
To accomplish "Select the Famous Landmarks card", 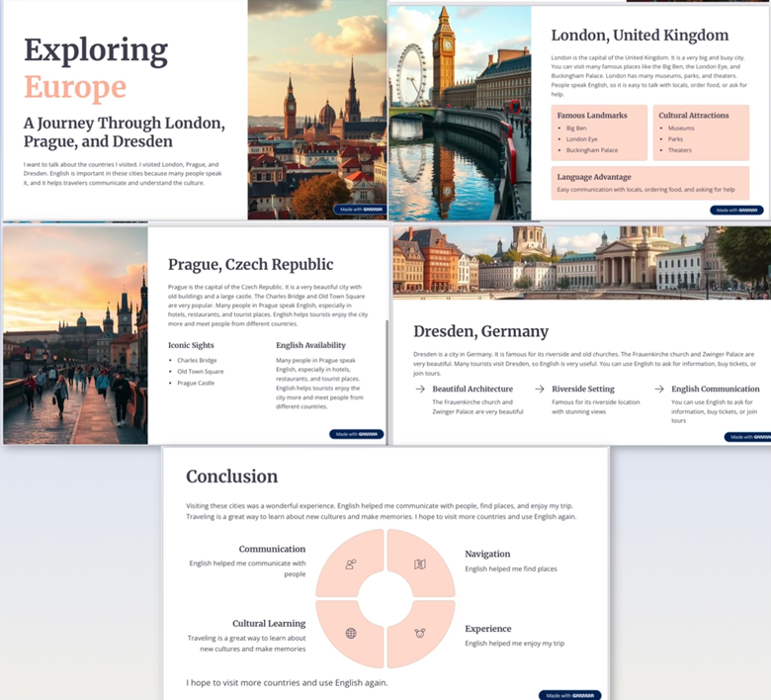I will pyautogui.click(x=599, y=132).
